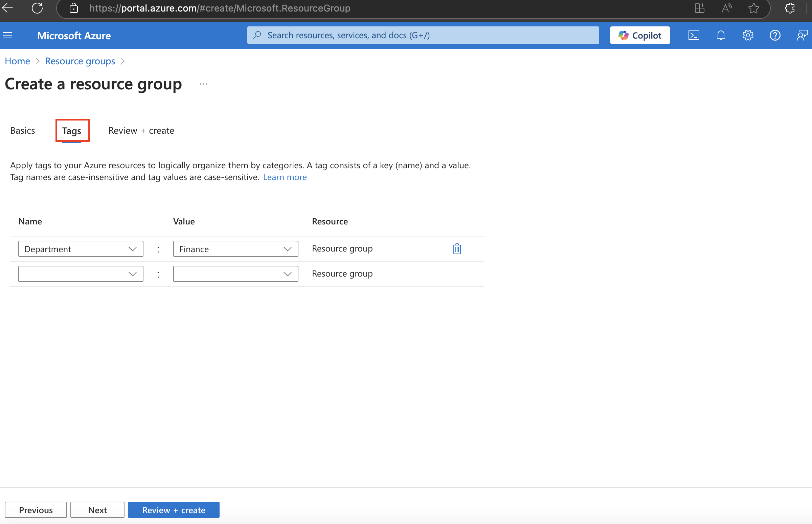
Task: Click the Create a resource group heading
Action: click(93, 84)
